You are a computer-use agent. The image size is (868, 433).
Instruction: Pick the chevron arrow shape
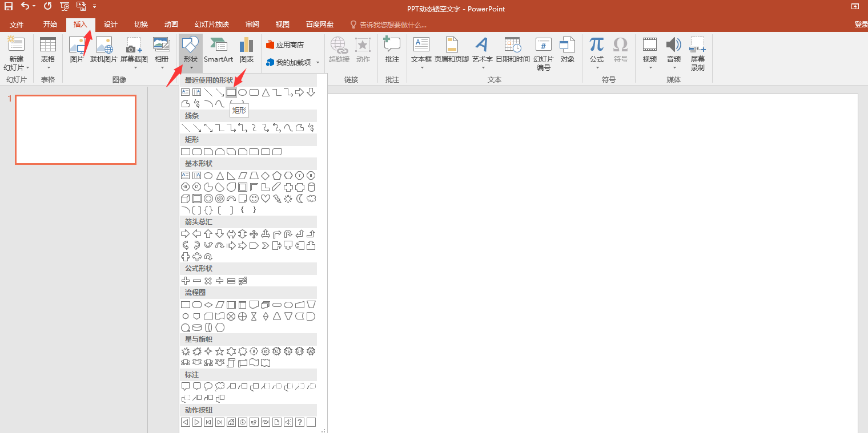click(266, 246)
